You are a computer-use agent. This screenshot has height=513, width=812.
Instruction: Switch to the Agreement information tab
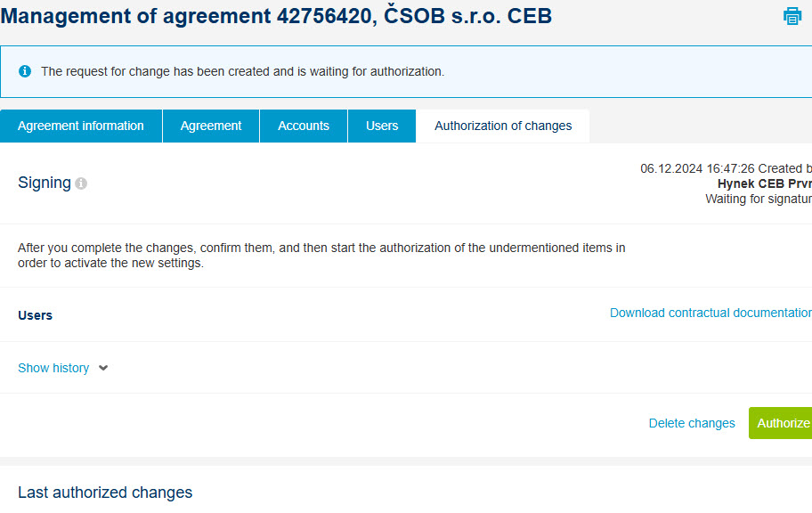[81, 126]
